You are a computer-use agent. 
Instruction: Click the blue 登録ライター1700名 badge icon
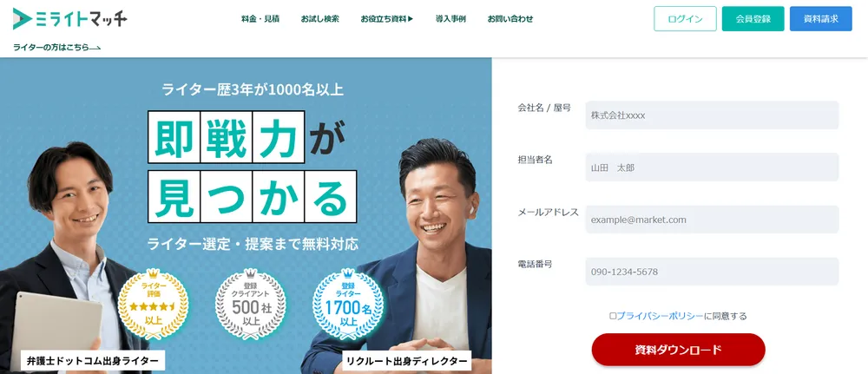pyautogui.click(x=348, y=303)
